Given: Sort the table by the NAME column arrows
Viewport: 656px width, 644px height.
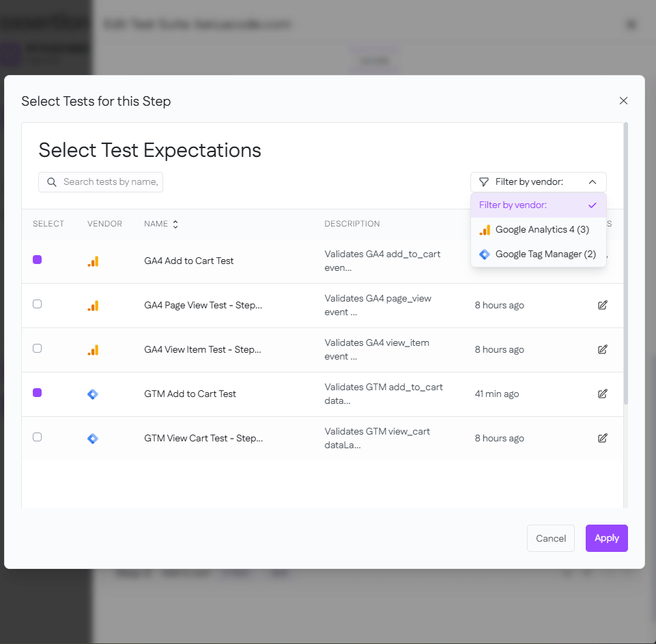Looking at the screenshot, I should pos(175,223).
